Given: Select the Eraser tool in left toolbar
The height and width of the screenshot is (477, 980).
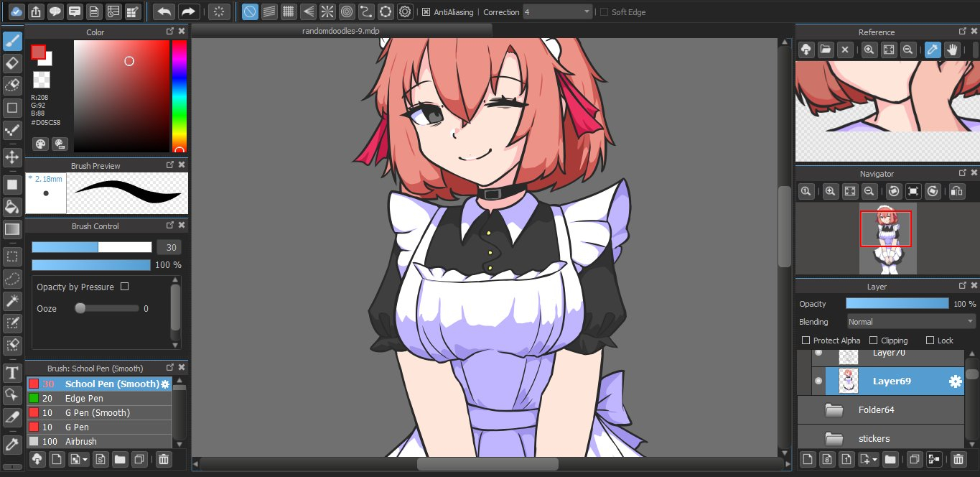Looking at the screenshot, I should tap(12, 63).
